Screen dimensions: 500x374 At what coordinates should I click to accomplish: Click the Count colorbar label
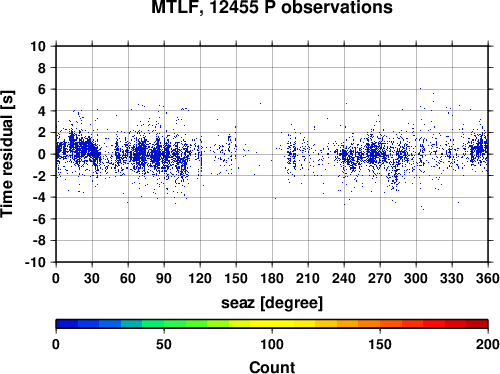click(272, 367)
